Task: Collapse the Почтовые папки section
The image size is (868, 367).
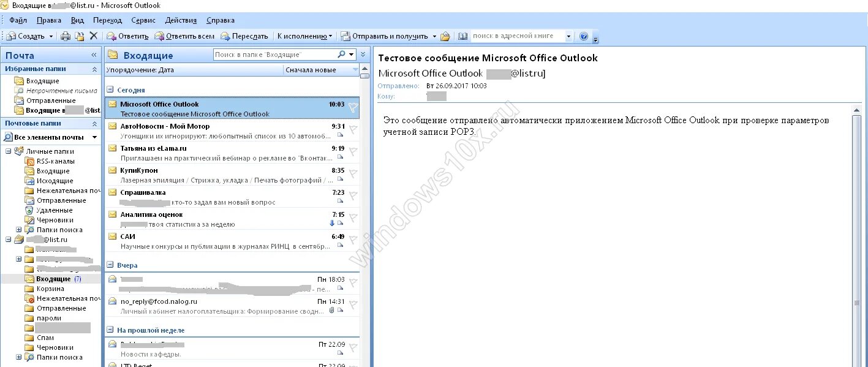Action: (94, 123)
